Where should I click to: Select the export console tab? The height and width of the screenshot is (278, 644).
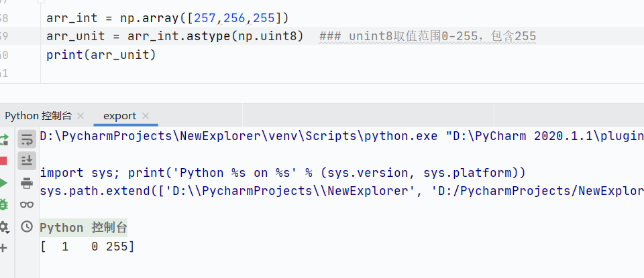coord(119,116)
